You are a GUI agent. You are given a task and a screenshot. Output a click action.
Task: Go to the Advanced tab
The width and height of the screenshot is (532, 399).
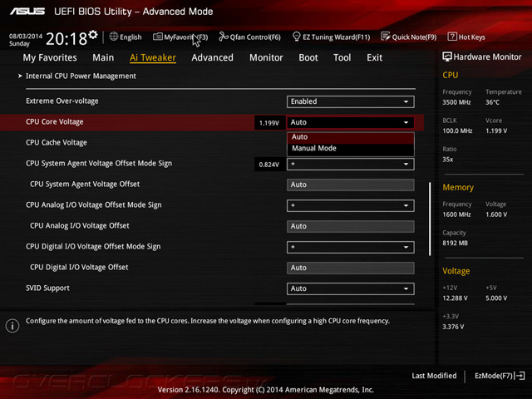pos(213,57)
